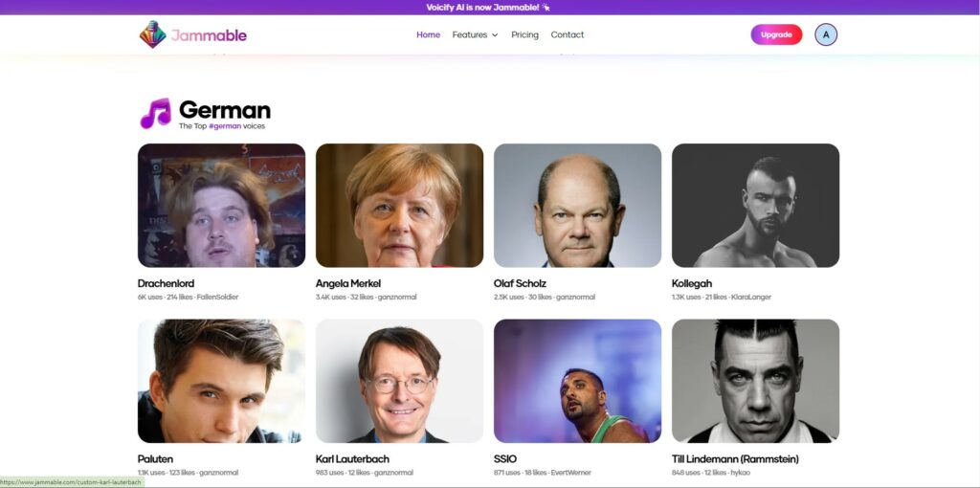Click the German section heading

pos(225,110)
